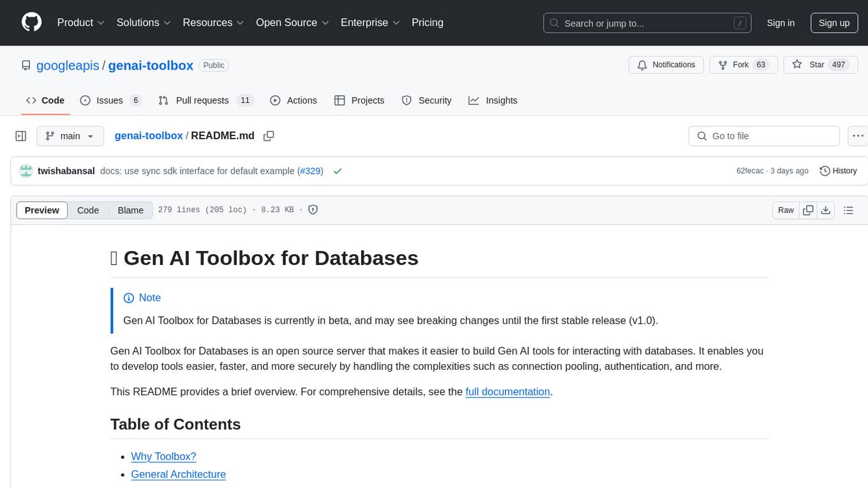Image resolution: width=868 pixels, height=488 pixels.
Task: Expand the Enterprise menu
Action: [x=370, y=22]
